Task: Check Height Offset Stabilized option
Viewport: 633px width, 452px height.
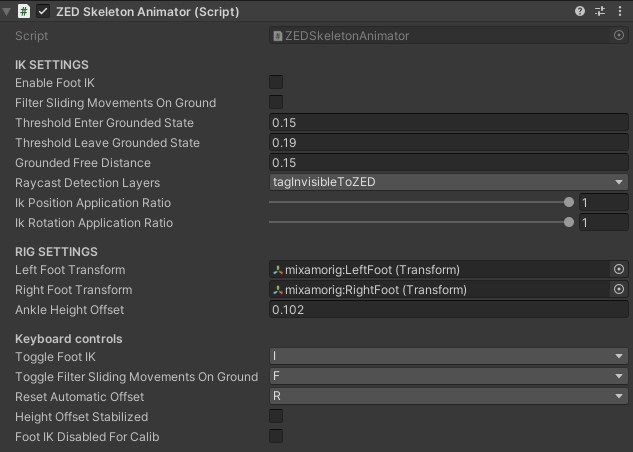Action: point(276,416)
